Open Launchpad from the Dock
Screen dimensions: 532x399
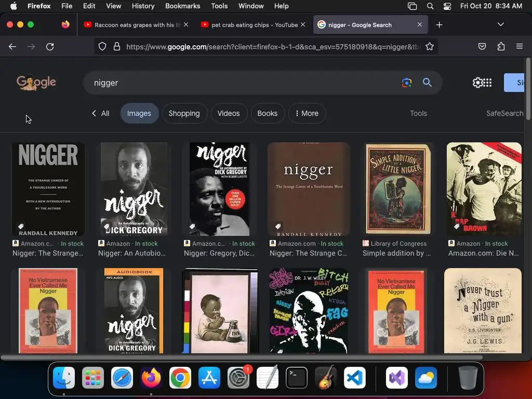pos(93,378)
